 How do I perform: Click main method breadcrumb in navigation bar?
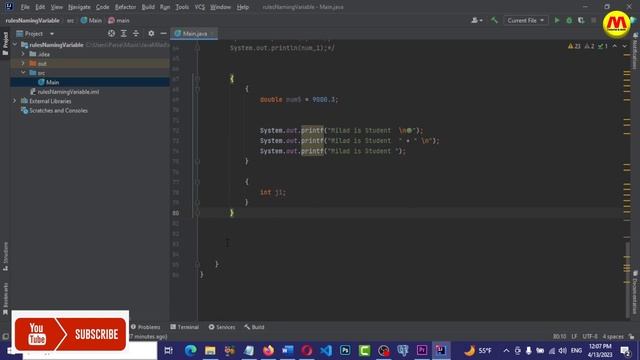pos(119,20)
